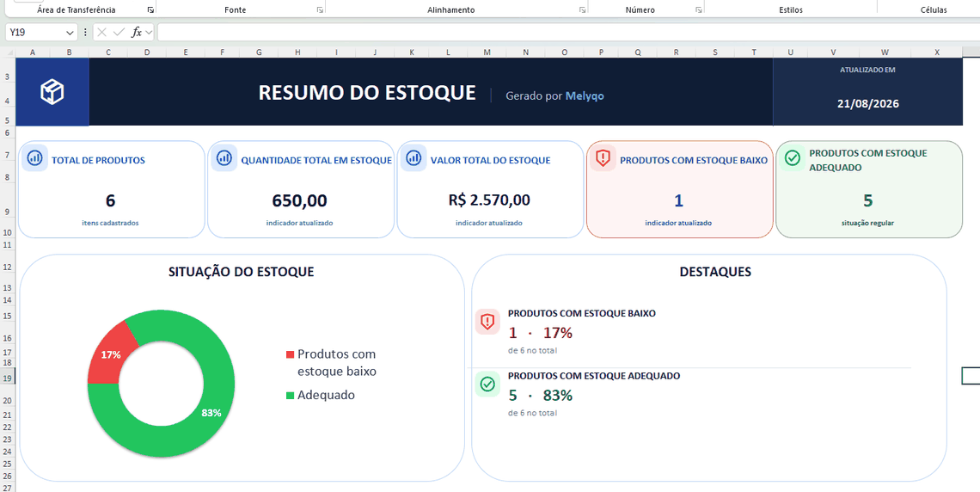Click the red alert shield in Estoque Baixo card
Viewport: 980px width, 492px height.
click(x=603, y=158)
